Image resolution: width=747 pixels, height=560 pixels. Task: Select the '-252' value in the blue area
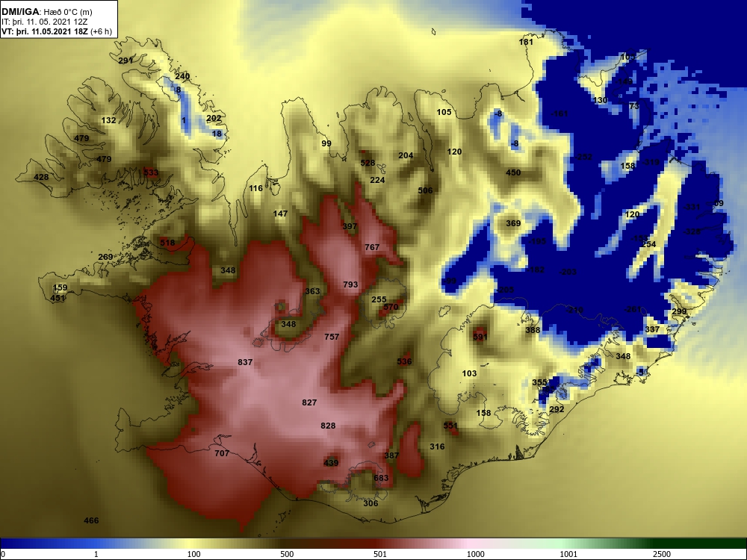[x=583, y=157]
